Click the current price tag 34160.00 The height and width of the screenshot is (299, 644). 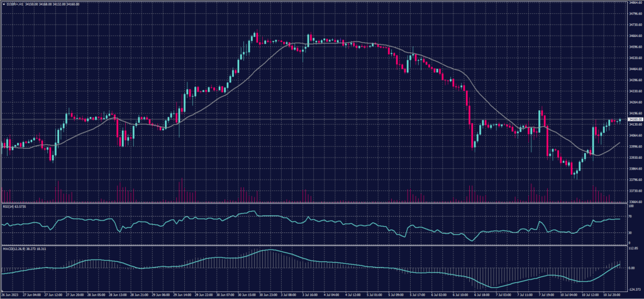point(632,119)
